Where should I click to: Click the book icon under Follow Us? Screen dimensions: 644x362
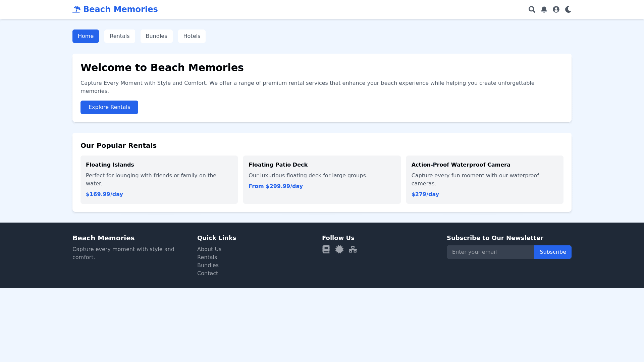(326, 249)
